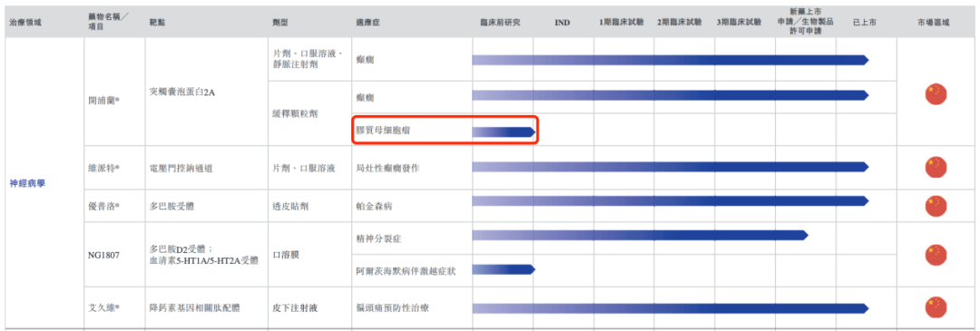Click the progress bar for 精神分裂症
This screenshot has height=331, width=980.
(640, 236)
